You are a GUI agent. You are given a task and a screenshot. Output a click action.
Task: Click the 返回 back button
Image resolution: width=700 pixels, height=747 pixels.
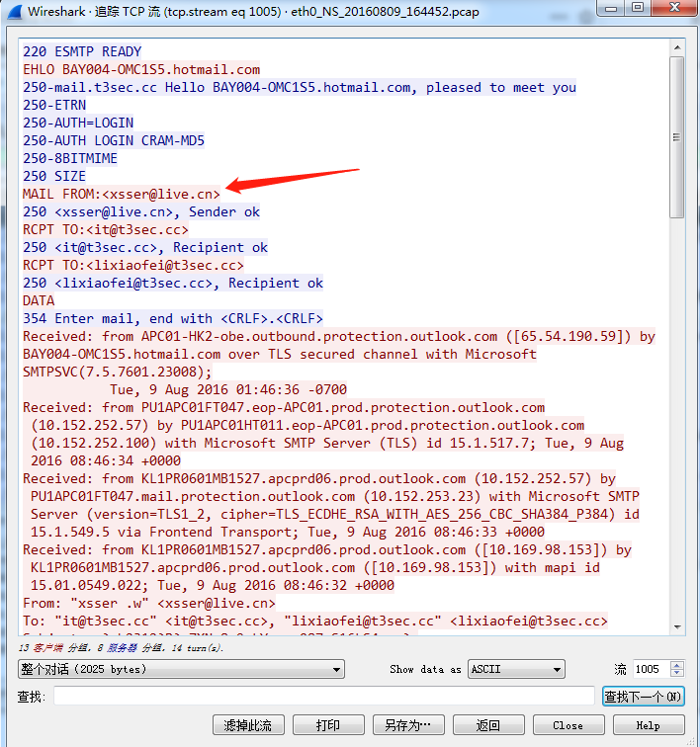pos(488,725)
